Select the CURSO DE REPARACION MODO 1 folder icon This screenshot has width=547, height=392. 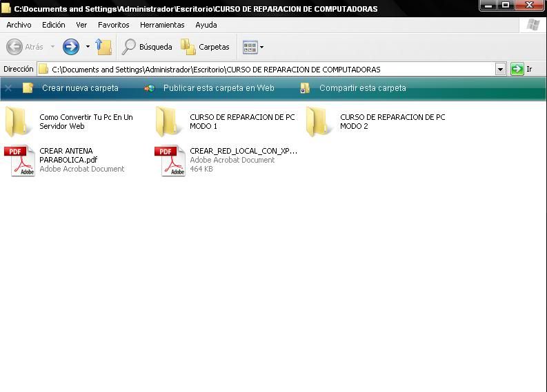point(168,122)
